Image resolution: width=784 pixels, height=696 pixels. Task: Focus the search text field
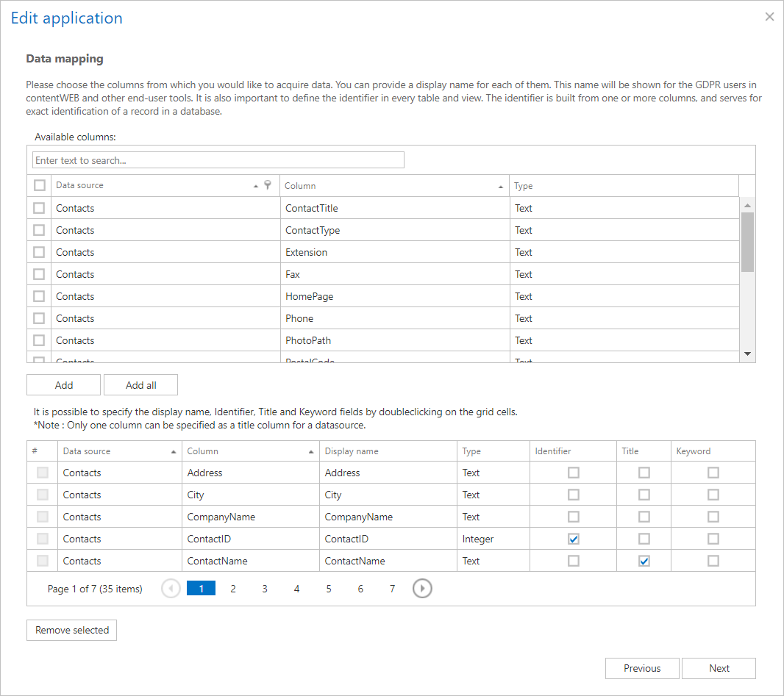[x=218, y=160]
